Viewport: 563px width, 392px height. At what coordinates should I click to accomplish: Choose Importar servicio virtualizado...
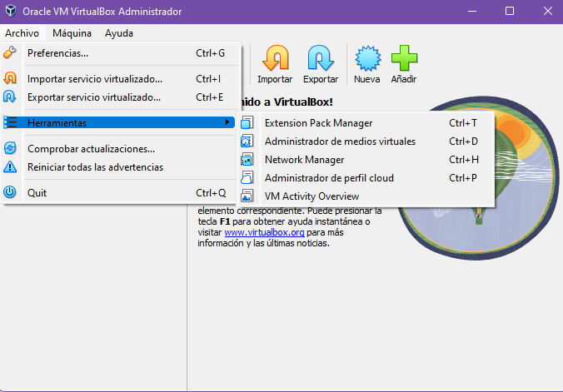pos(120,78)
